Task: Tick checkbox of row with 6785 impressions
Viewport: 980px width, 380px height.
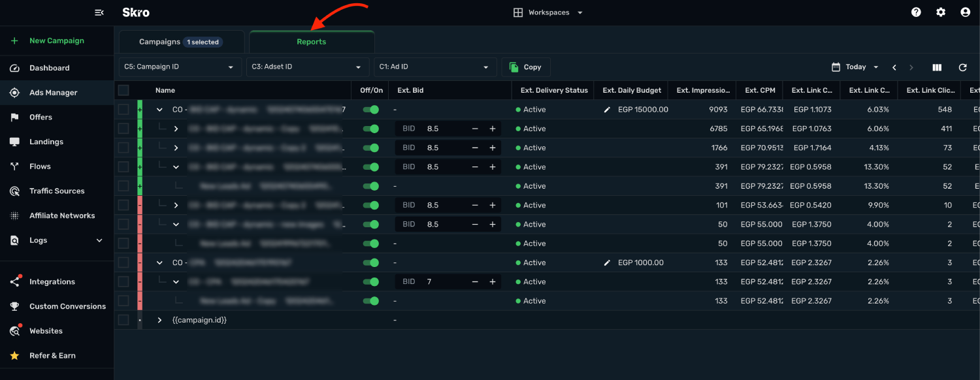Action: 123,129
